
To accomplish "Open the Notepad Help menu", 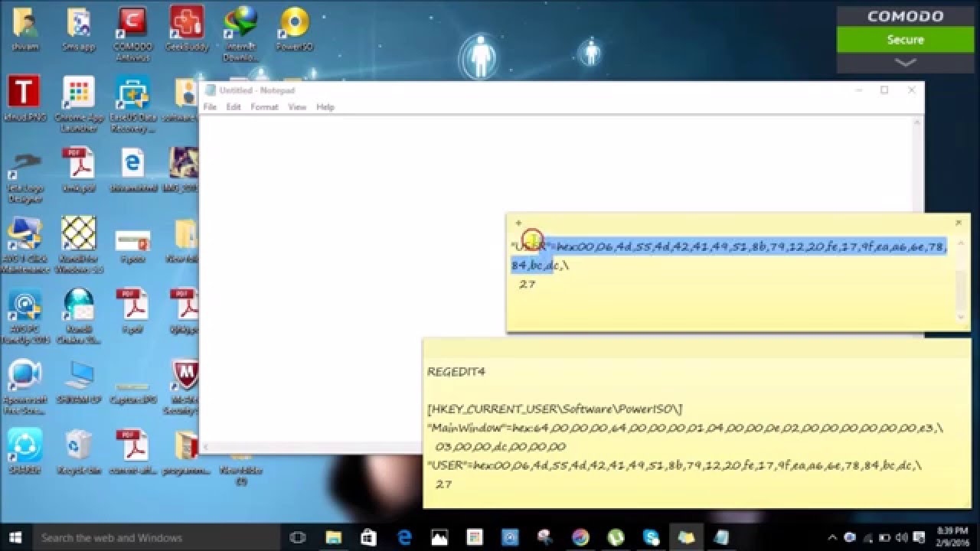I will pyautogui.click(x=325, y=107).
